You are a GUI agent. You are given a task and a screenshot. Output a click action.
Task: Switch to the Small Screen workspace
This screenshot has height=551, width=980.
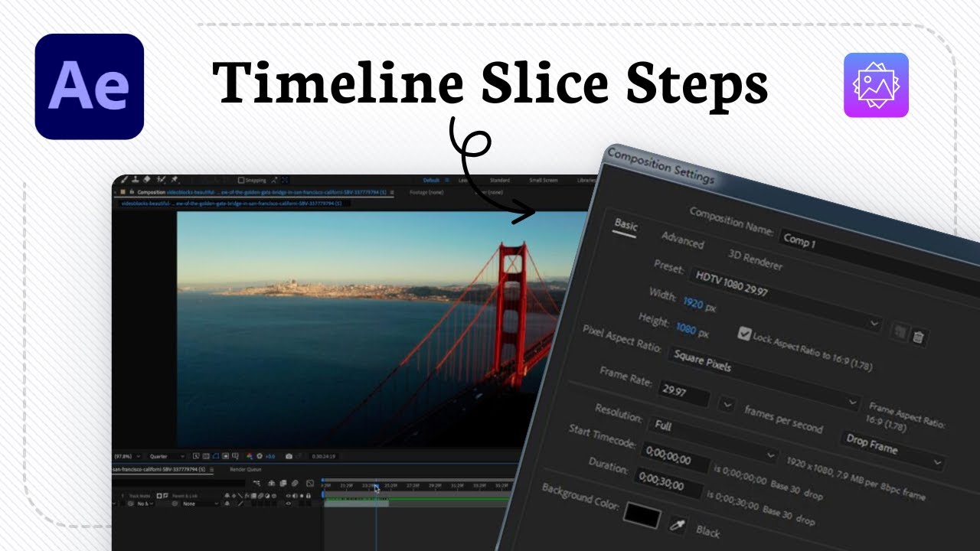pyautogui.click(x=544, y=181)
